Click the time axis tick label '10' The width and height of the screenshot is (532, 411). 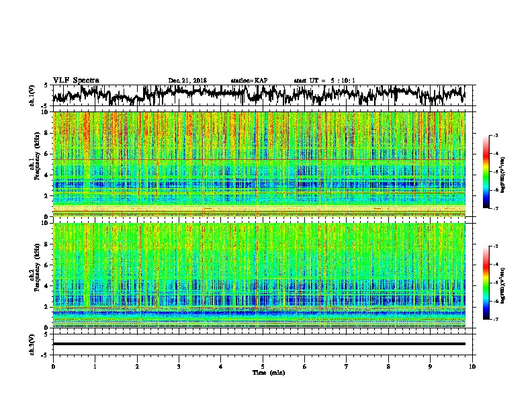pyautogui.click(x=472, y=367)
